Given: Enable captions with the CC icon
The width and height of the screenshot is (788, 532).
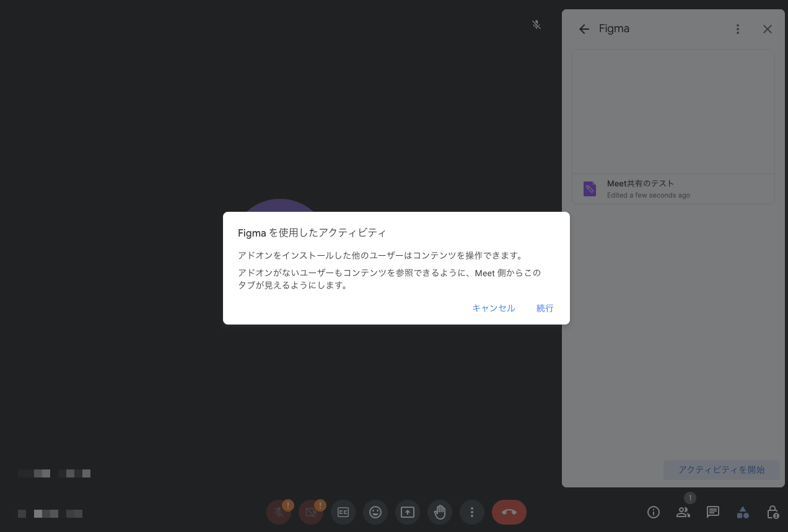Looking at the screenshot, I should [x=343, y=512].
